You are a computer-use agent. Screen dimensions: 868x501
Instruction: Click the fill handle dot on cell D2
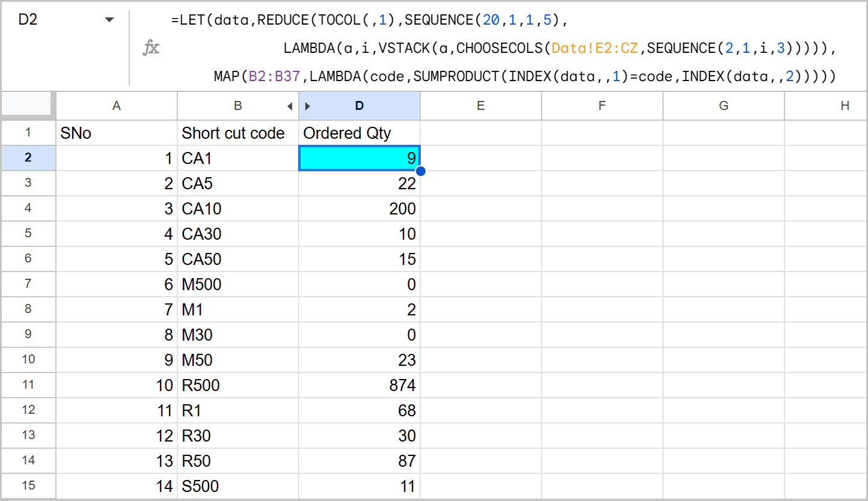420,171
